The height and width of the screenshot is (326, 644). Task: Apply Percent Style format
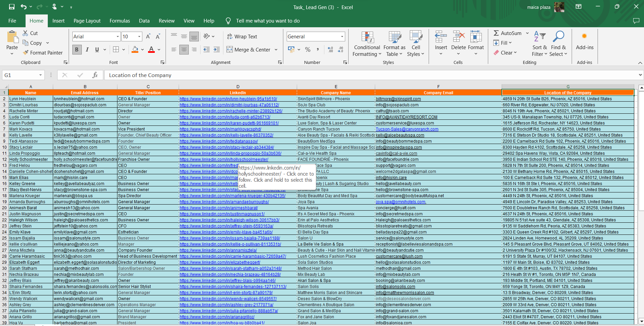(x=308, y=49)
